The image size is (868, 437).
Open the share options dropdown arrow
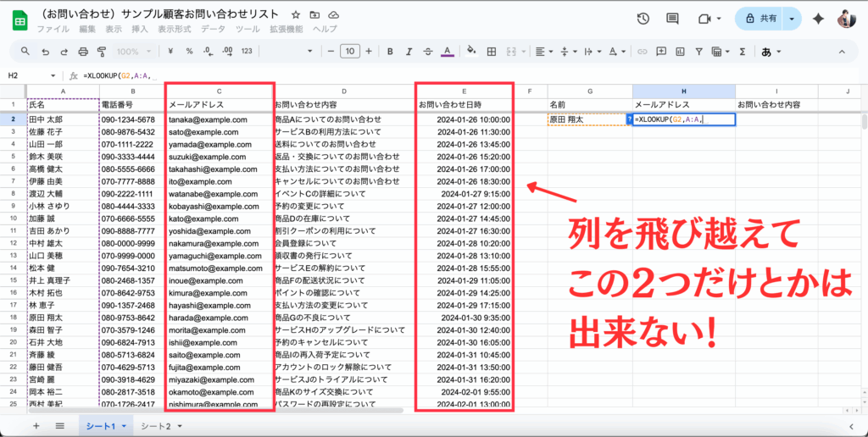pyautogui.click(x=793, y=19)
